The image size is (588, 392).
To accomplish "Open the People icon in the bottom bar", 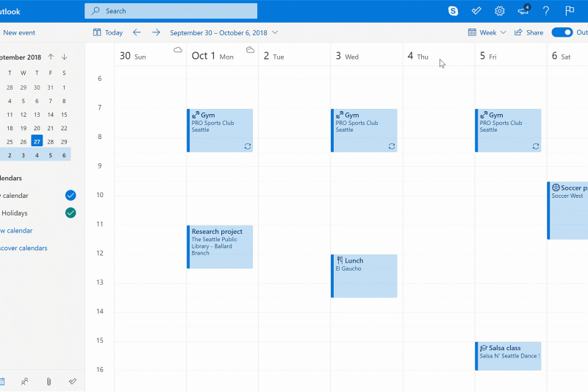I will click(x=24, y=382).
